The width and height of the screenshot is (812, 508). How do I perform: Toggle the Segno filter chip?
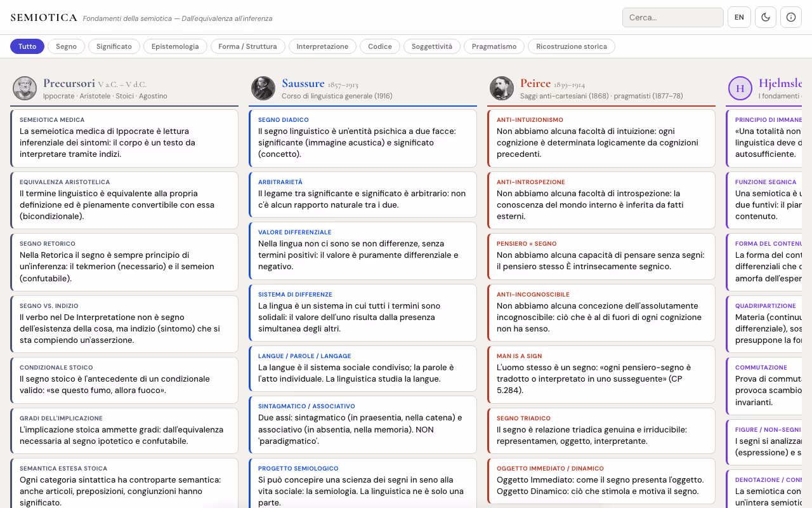66,46
